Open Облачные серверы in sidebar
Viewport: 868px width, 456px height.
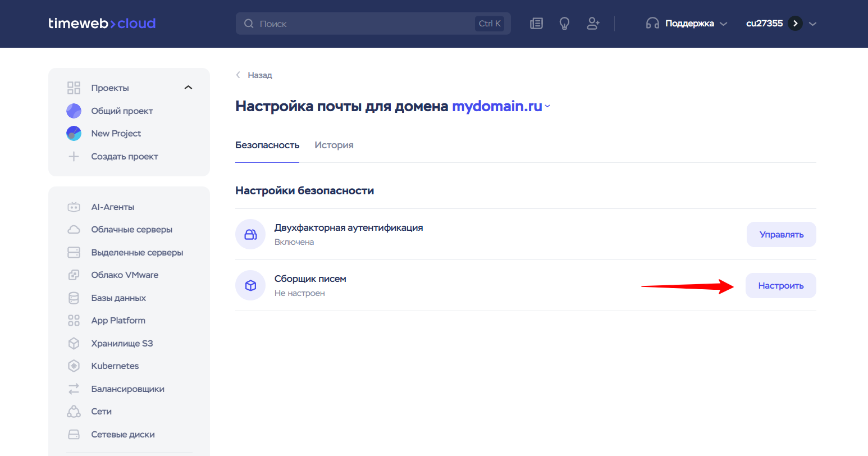(x=131, y=230)
